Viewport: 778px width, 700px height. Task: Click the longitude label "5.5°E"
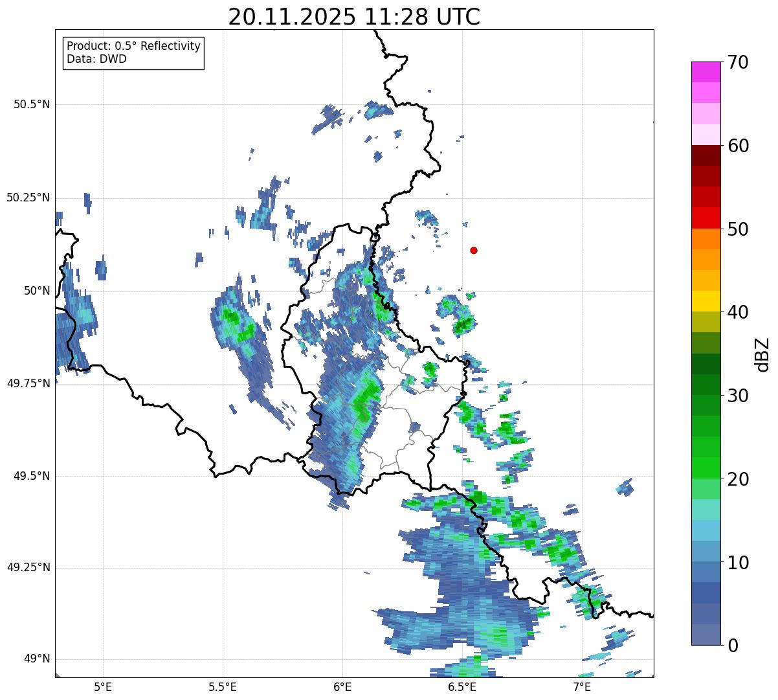(x=223, y=686)
